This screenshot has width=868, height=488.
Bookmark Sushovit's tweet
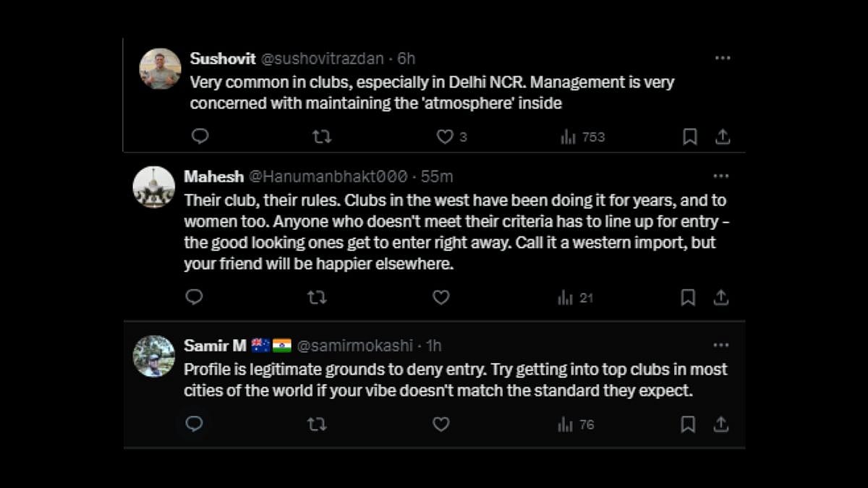690,137
